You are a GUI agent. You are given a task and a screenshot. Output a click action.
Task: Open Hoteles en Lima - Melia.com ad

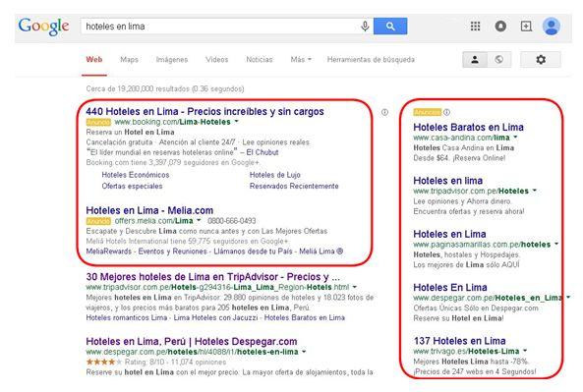pyautogui.click(x=149, y=210)
